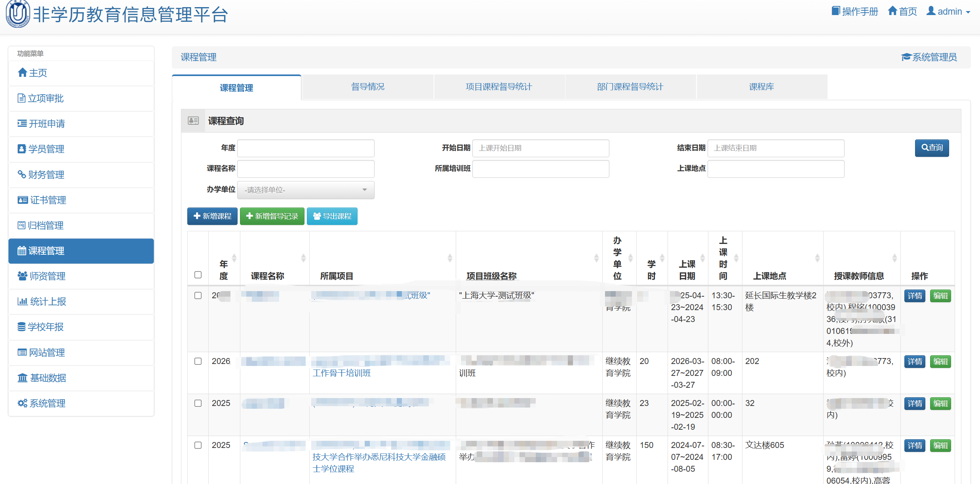Viewport: 980px width, 484px height.
Task: Go to 首页 via home icon
Action: pyautogui.click(x=902, y=11)
